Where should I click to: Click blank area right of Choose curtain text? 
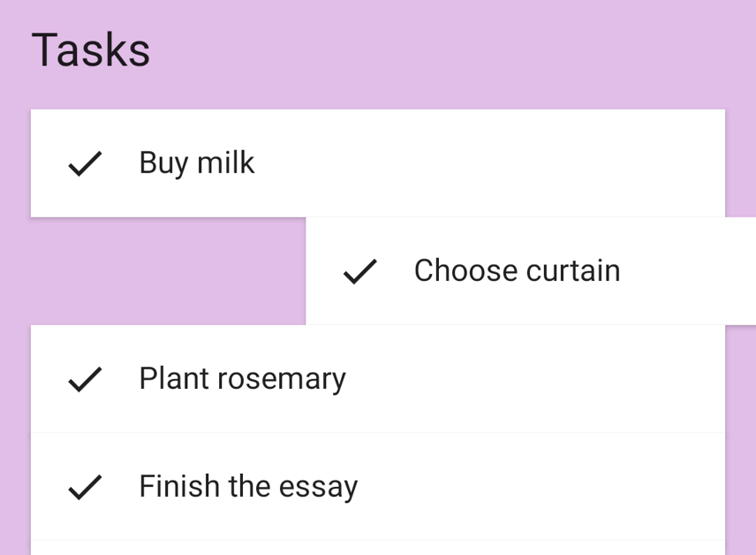click(x=689, y=271)
